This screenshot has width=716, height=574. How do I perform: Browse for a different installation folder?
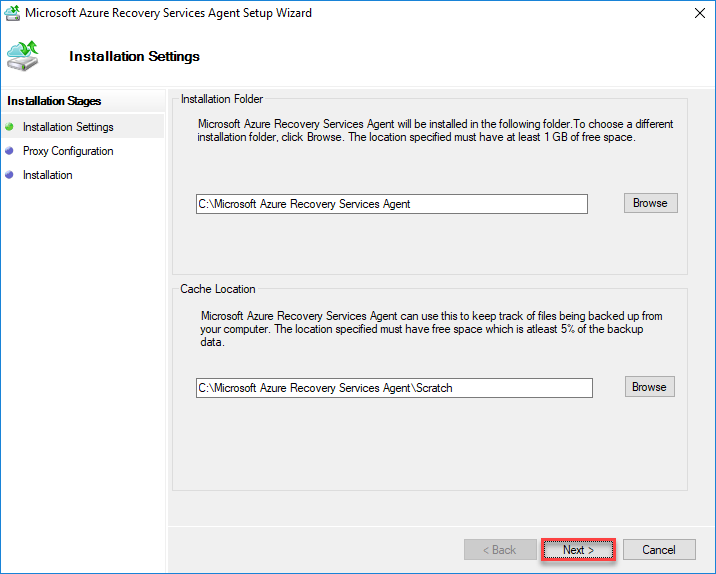650,203
